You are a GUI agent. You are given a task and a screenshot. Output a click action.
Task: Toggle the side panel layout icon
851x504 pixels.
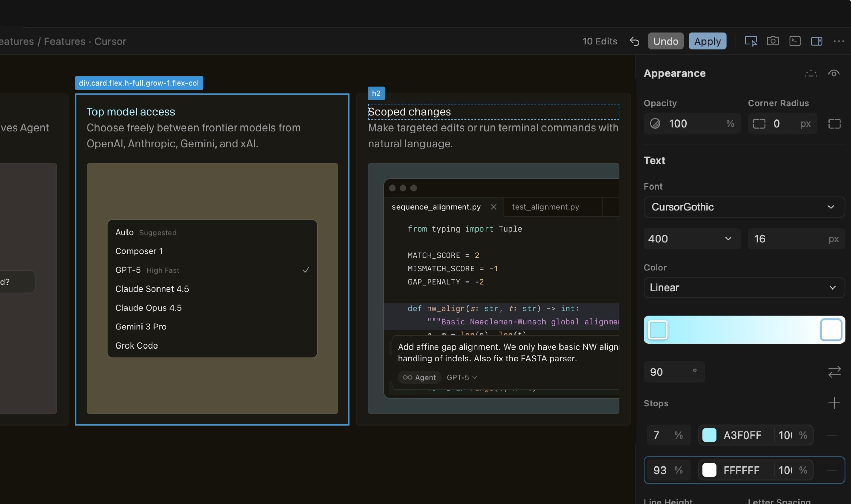click(x=817, y=41)
